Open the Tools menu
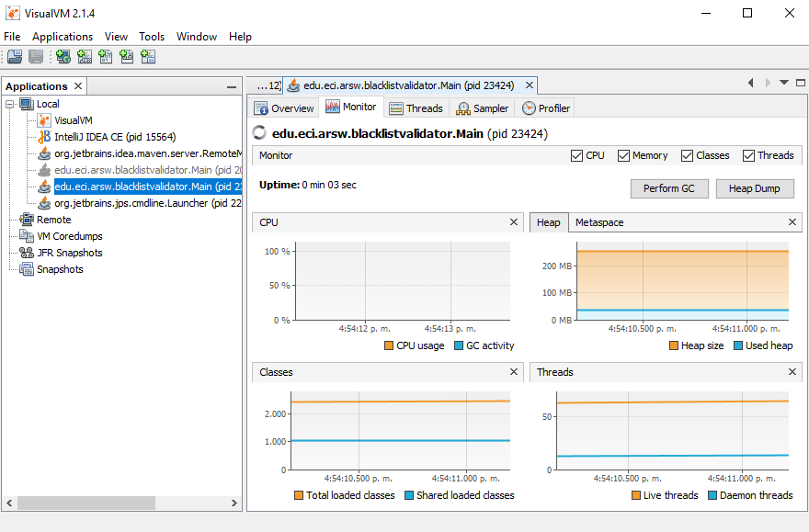 point(152,37)
